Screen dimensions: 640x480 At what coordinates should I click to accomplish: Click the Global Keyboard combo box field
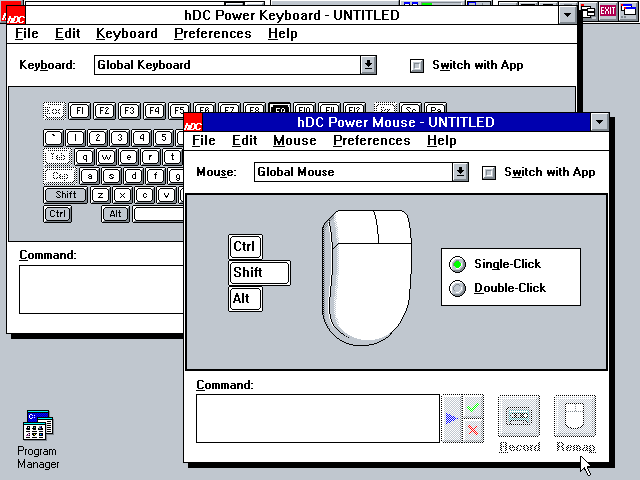[x=227, y=65]
